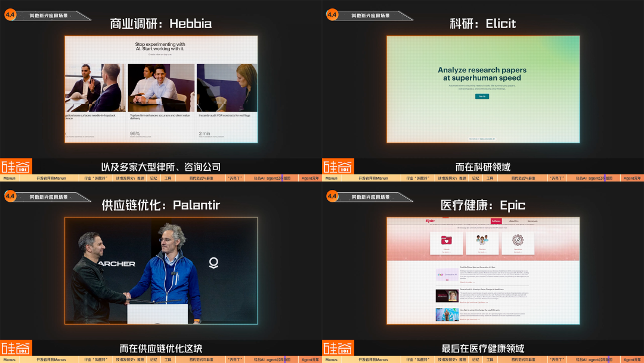Open the Clinicians group icon on the Epic page
The width and height of the screenshot is (644, 363).
tap(482, 239)
